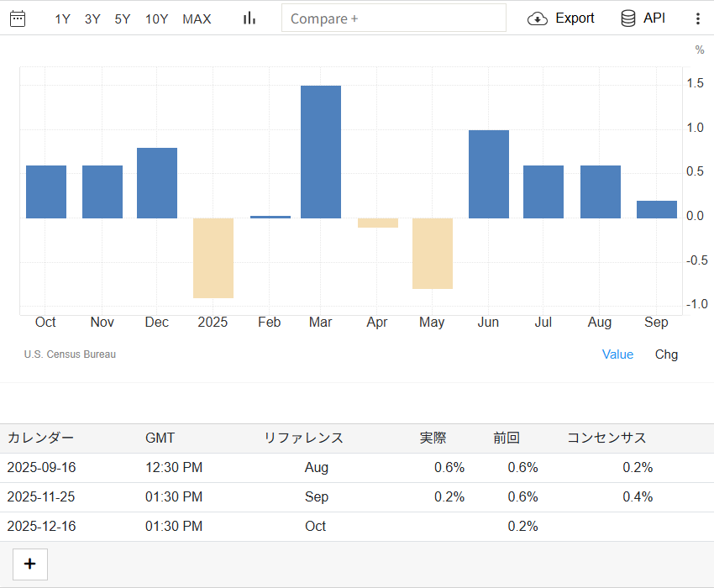Click the chart type bar icon
714x588 pixels.
[x=249, y=18]
